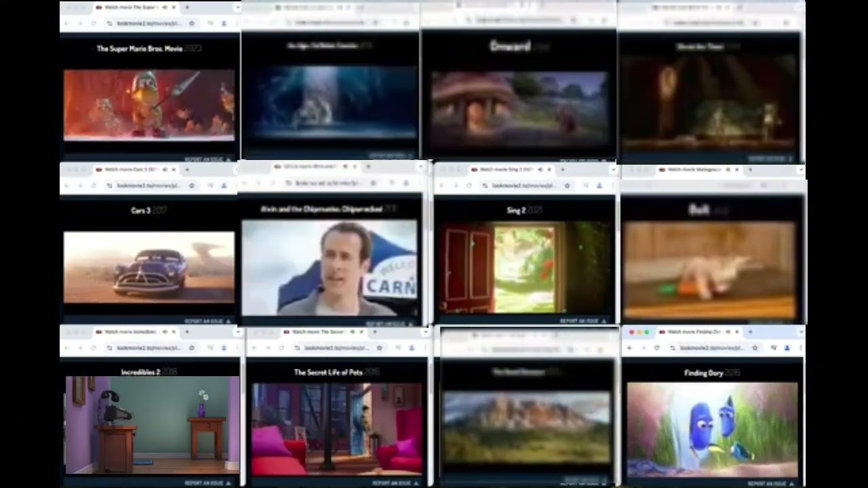Bookmark the Finding Dory page with star

click(x=755, y=348)
